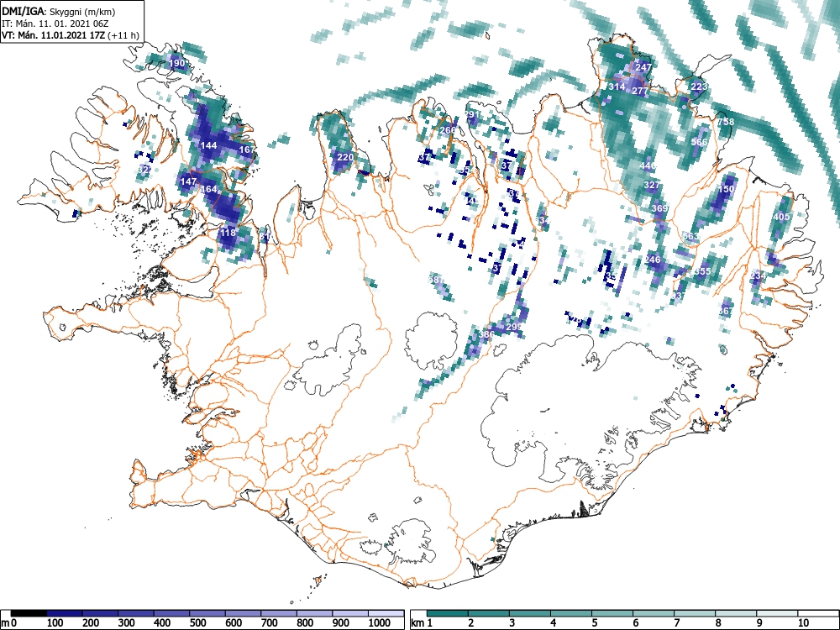Click the 'DMI/IGA: Skyggni (m/km)' title text
Screen dimensions: 840x630
[x=59, y=12]
